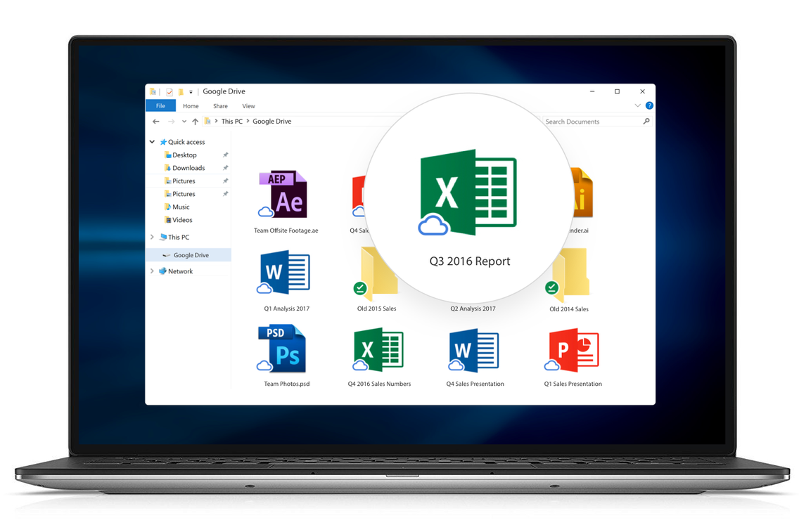Click the synced checkmark badge on Old 2015 Sales
799x532 pixels.
(x=360, y=288)
